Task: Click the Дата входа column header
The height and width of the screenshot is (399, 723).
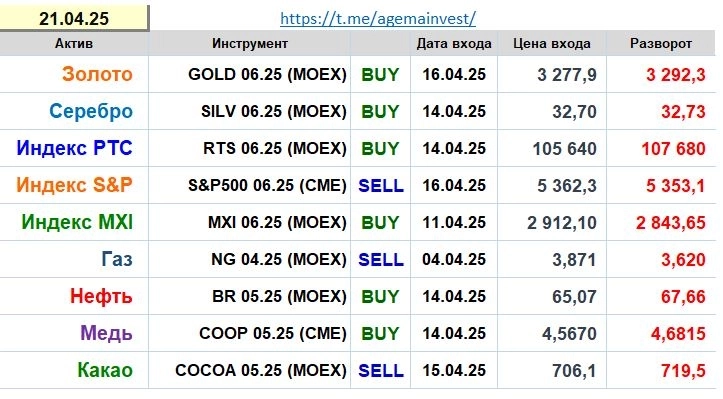Action: coord(454,43)
